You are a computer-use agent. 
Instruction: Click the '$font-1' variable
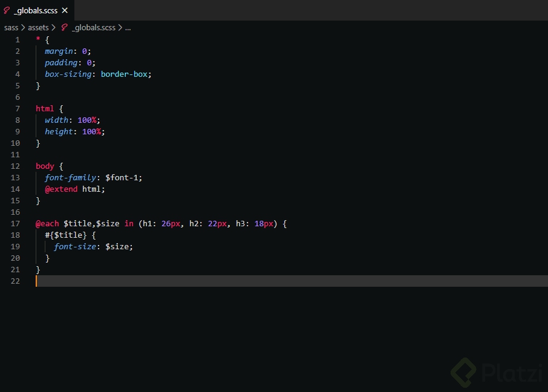tap(122, 178)
